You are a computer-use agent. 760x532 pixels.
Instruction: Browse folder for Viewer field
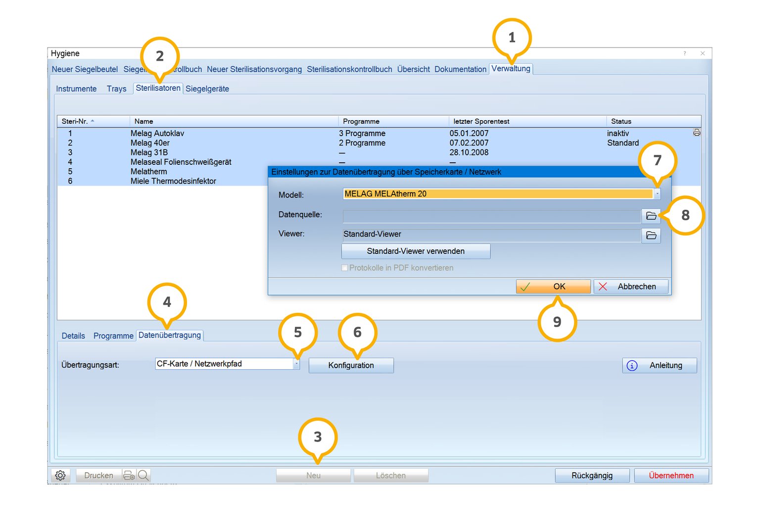(651, 236)
